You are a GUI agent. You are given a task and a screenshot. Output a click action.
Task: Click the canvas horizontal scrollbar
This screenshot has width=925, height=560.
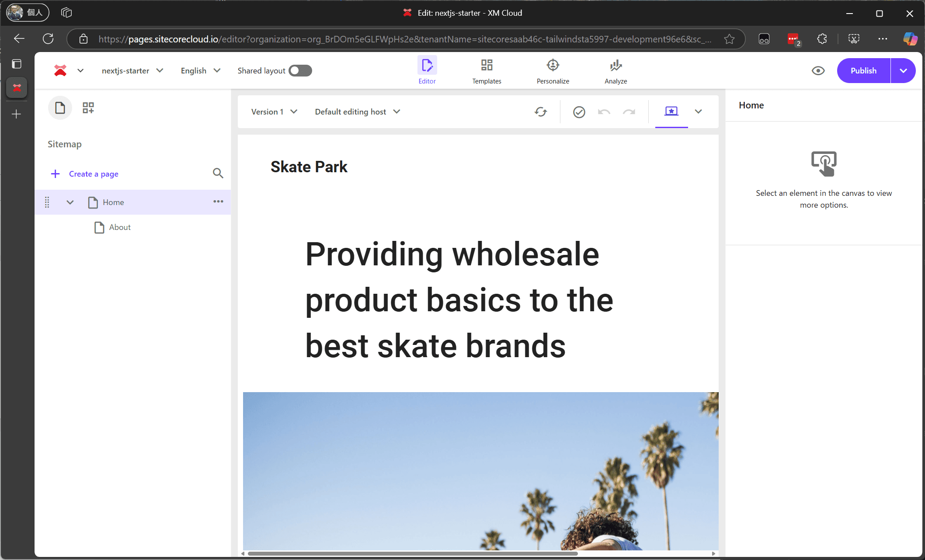413,553
